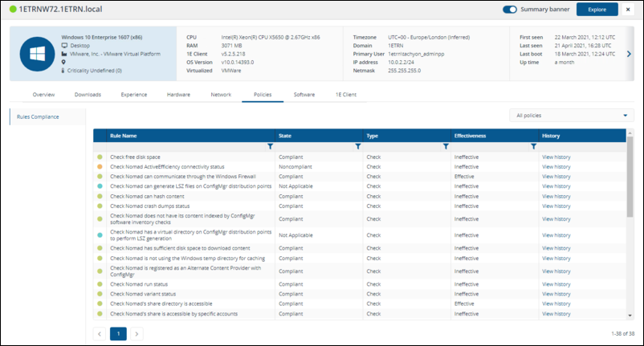Screen dimensions: 644x346
Task: Switch to the Software tab
Action: point(304,95)
